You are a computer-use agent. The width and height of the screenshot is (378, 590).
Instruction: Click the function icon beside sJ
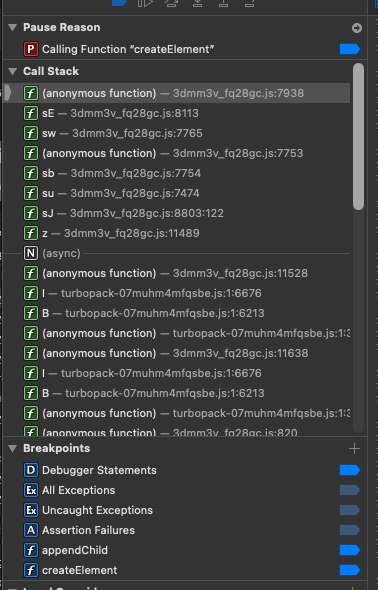[31, 213]
